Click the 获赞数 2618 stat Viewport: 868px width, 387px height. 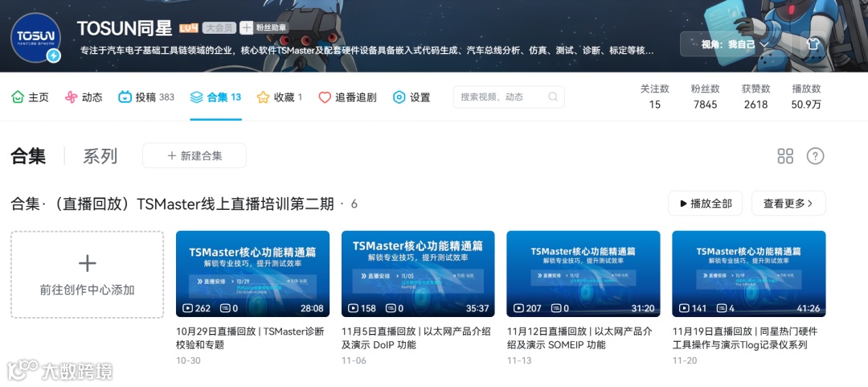click(756, 97)
